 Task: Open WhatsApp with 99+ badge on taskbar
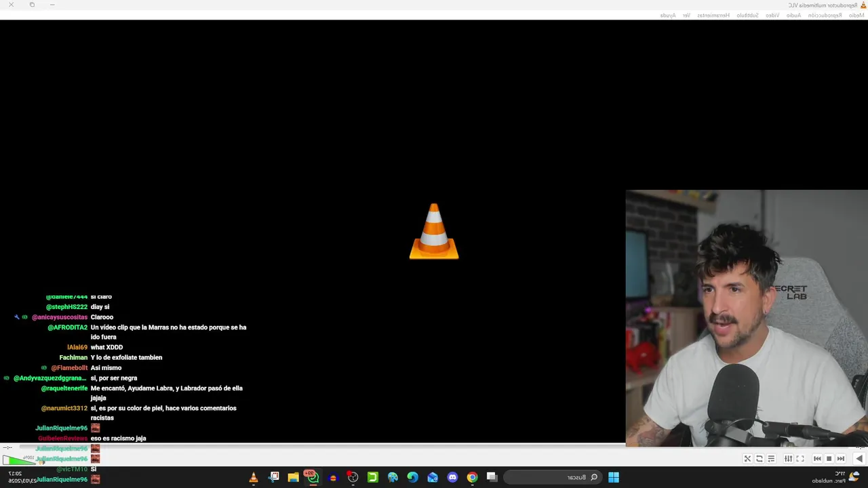312,477
